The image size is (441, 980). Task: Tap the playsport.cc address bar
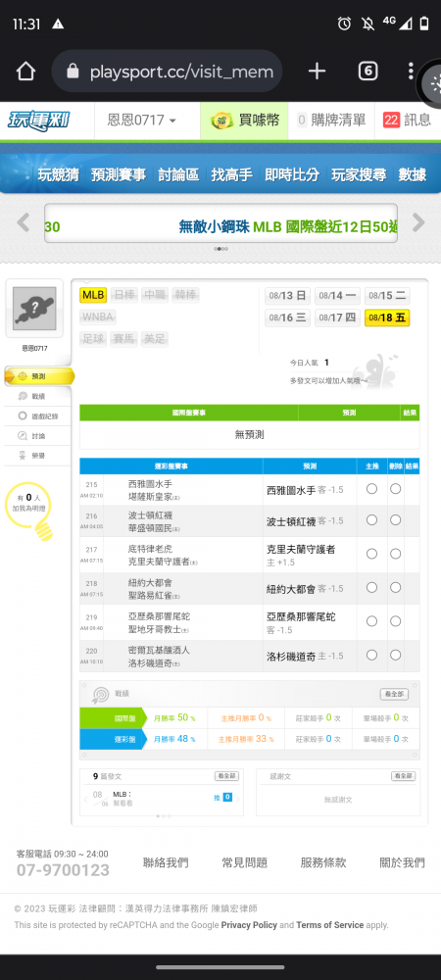point(167,72)
